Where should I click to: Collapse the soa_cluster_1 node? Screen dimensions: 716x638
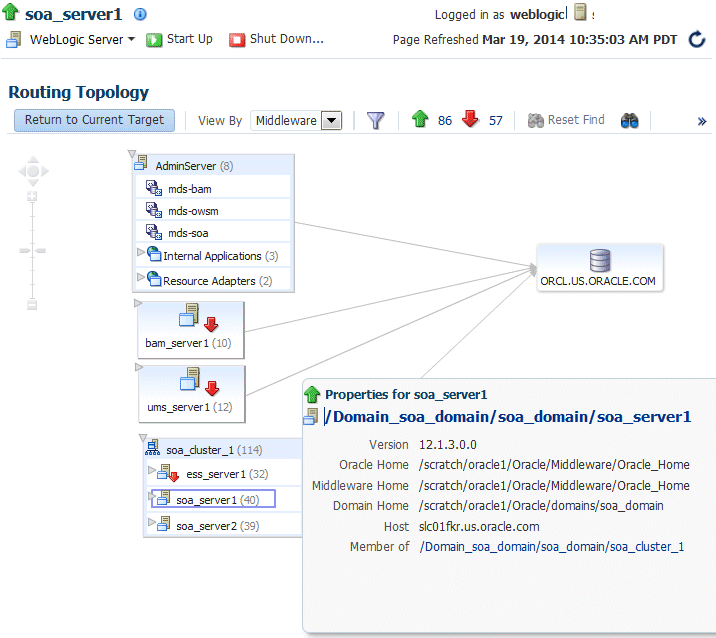(x=143, y=438)
